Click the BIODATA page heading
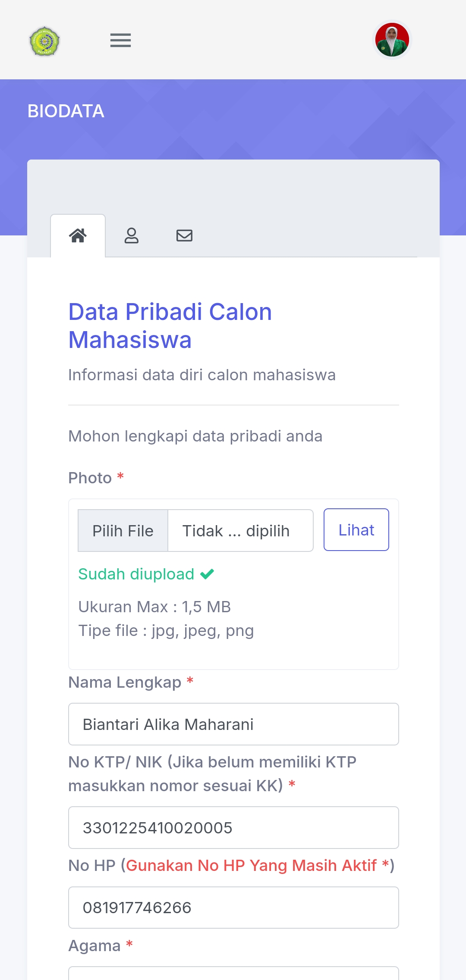Viewport: 466px width, 980px height. pyautogui.click(x=66, y=111)
